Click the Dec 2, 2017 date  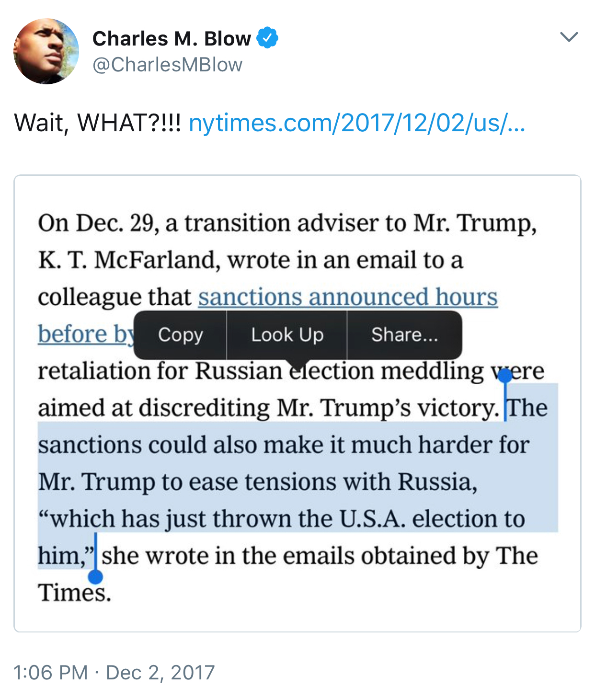click(160, 672)
